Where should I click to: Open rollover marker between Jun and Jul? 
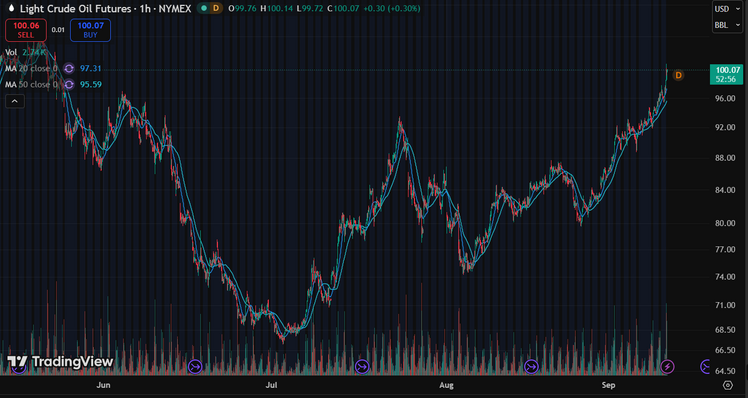(195, 367)
